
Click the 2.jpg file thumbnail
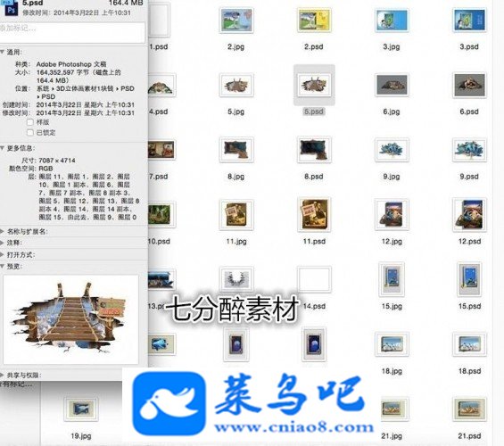tap(236, 21)
